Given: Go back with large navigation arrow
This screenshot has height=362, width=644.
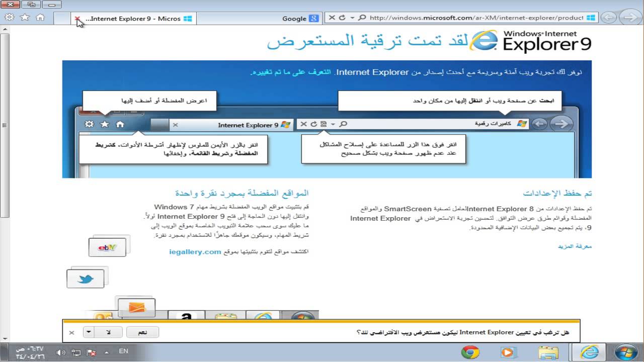Looking at the screenshot, I should click(x=630, y=18).
